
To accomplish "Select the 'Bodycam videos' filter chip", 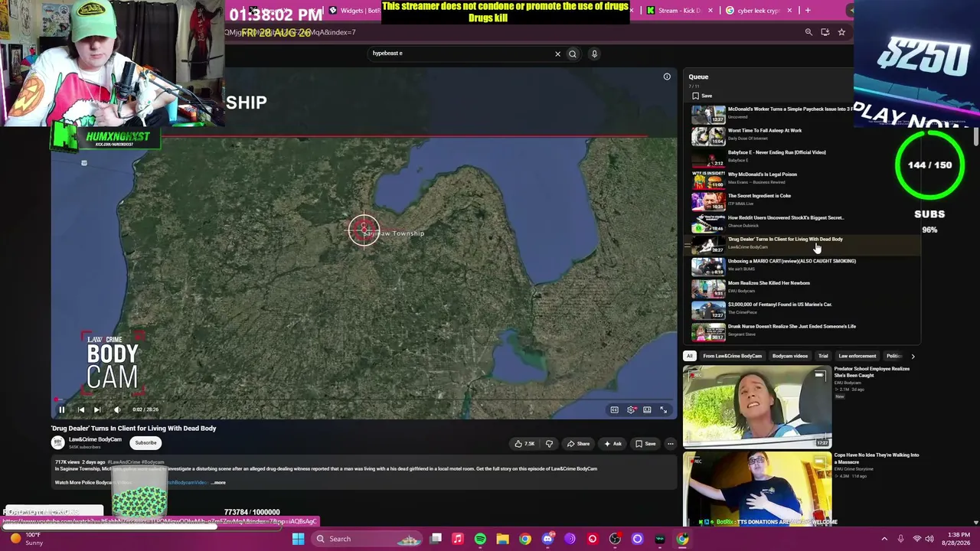I will click(790, 356).
